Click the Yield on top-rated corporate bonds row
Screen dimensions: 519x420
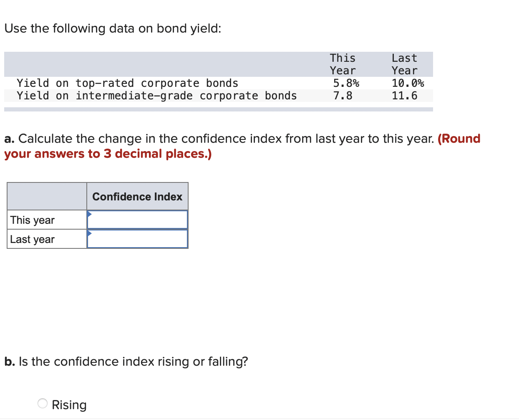click(128, 83)
